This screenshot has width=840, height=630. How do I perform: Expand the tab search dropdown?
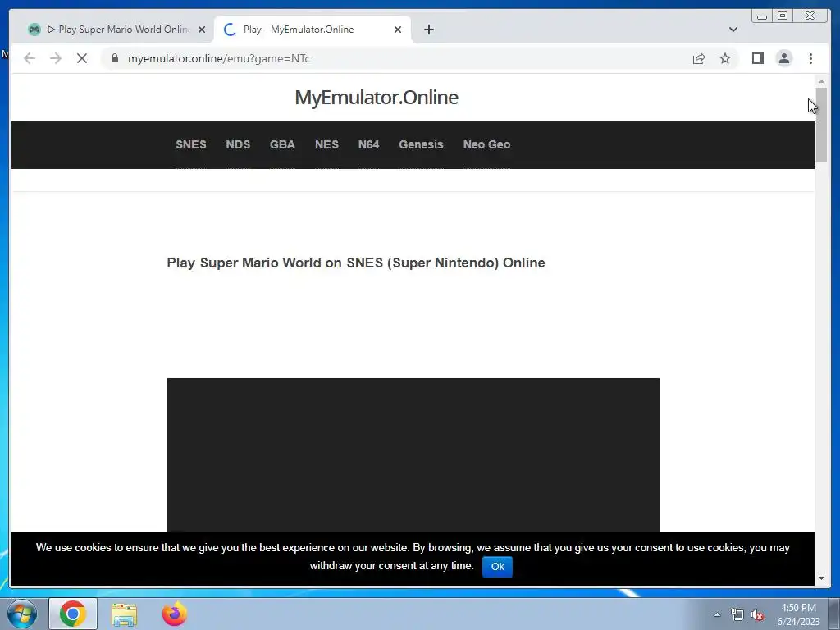(x=733, y=30)
